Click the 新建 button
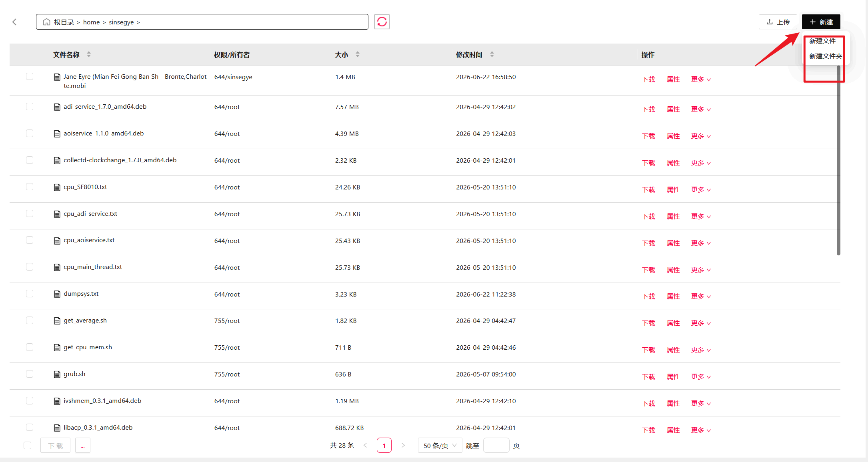 tap(821, 22)
